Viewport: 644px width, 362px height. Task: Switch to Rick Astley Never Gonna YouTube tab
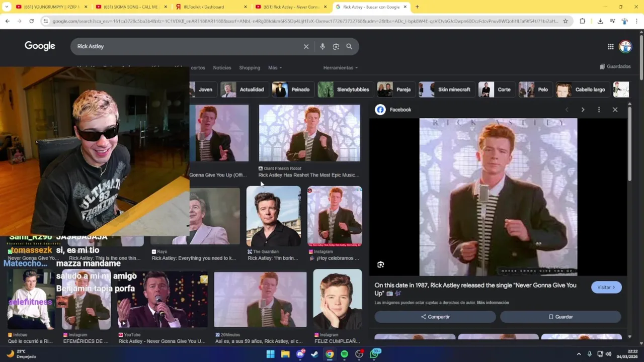coord(291,7)
